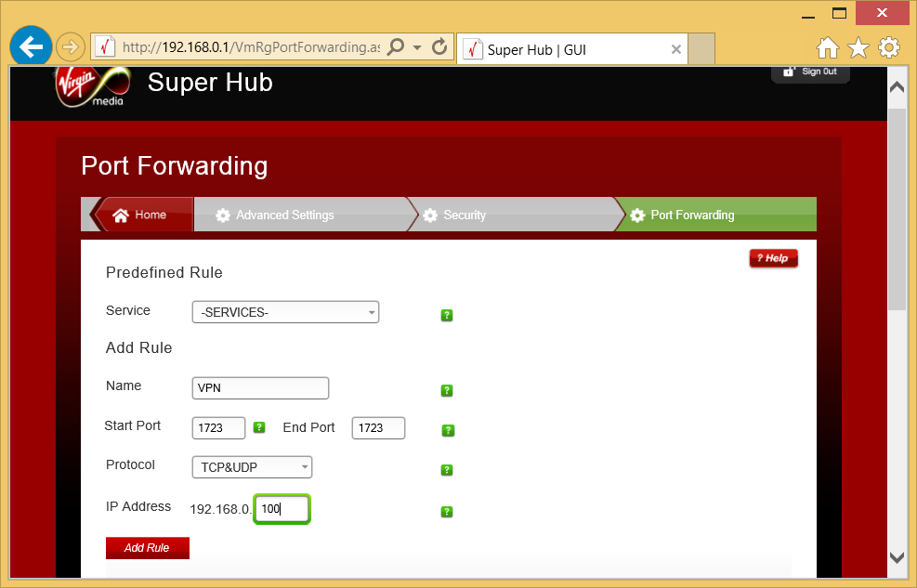Click the URL in the address bar
917x588 pixels.
251,47
